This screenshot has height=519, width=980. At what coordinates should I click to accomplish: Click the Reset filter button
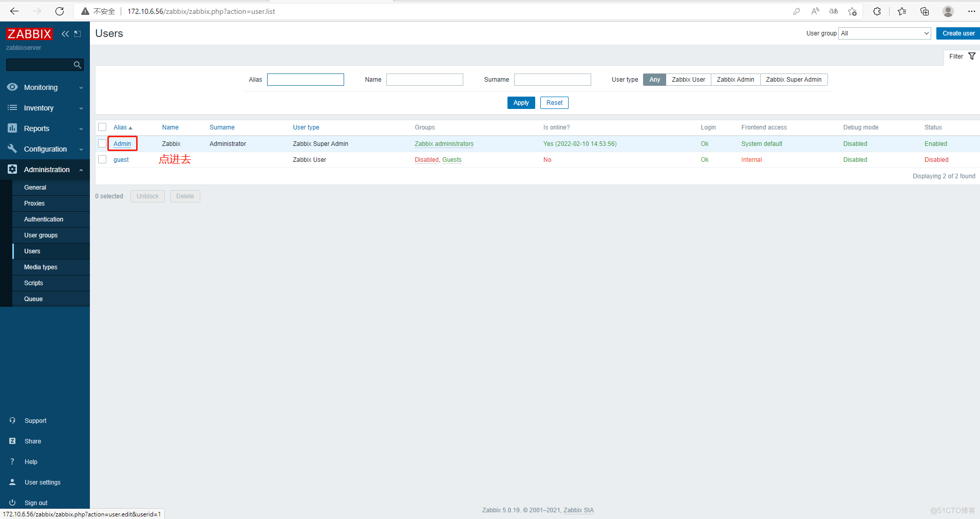coord(554,103)
